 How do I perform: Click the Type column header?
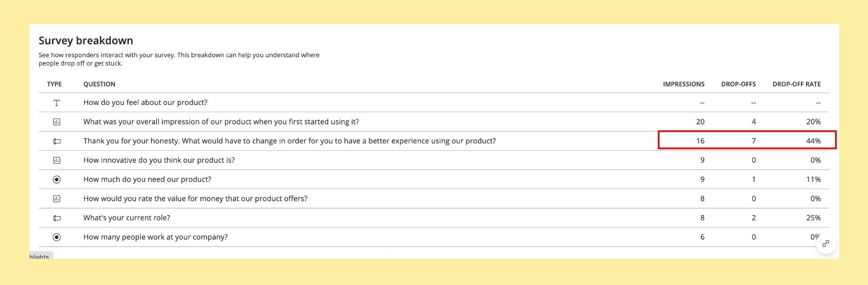pyautogui.click(x=54, y=84)
